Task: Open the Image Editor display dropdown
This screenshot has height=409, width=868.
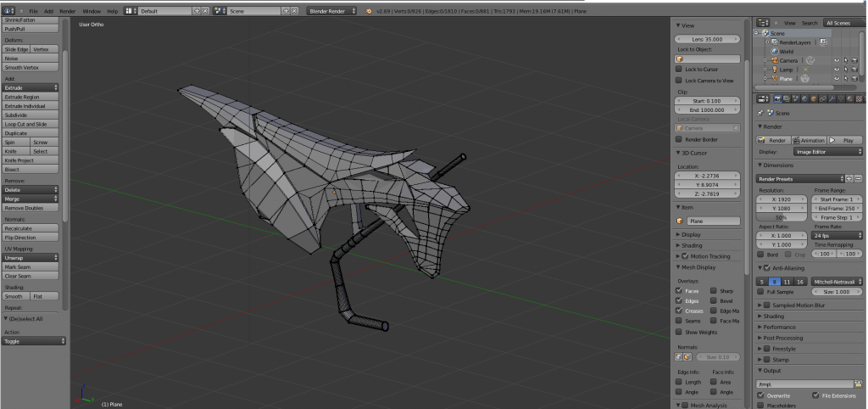Action: click(828, 152)
